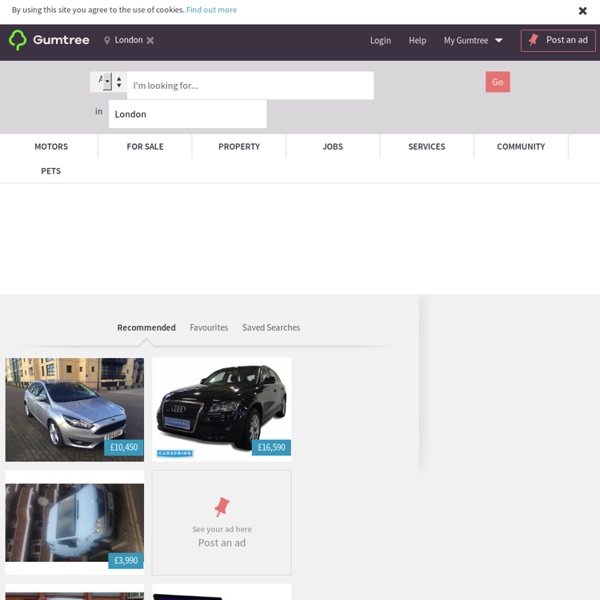The height and width of the screenshot is (600, 600).
Task: Select the Pets category
Action: pos(51,171)
